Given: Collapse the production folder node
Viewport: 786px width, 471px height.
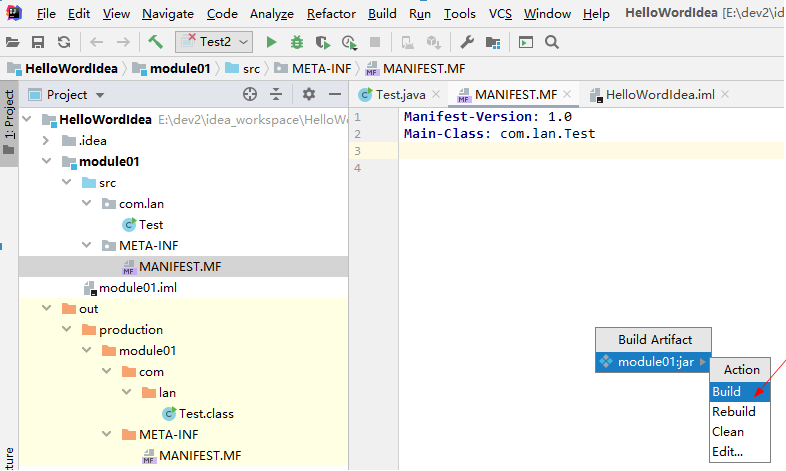Looking at the screenshot, I should point(67,329).
